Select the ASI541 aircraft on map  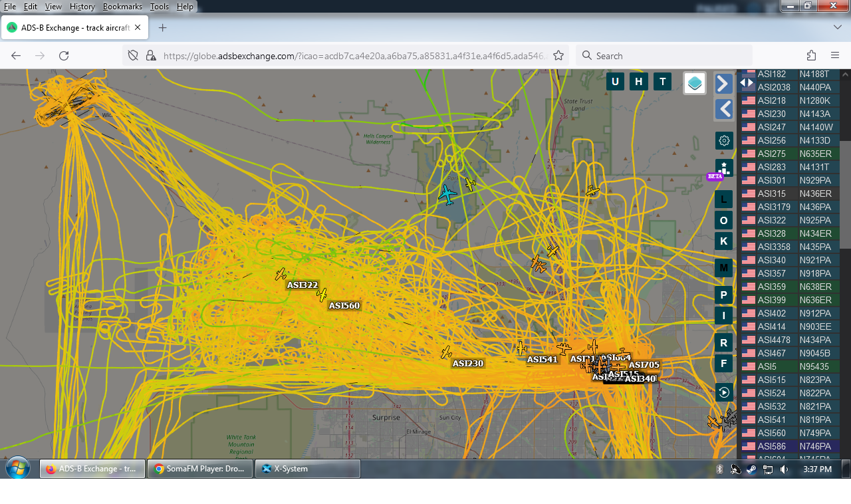point(522,348)
